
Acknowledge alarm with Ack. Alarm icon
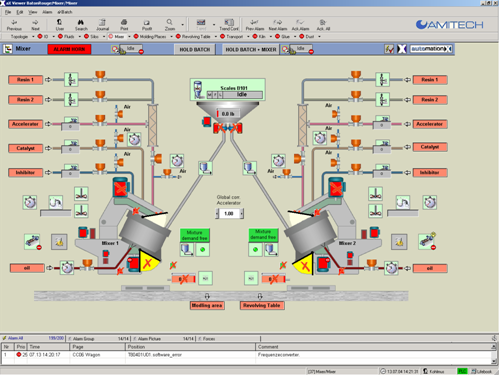[300, 25]
